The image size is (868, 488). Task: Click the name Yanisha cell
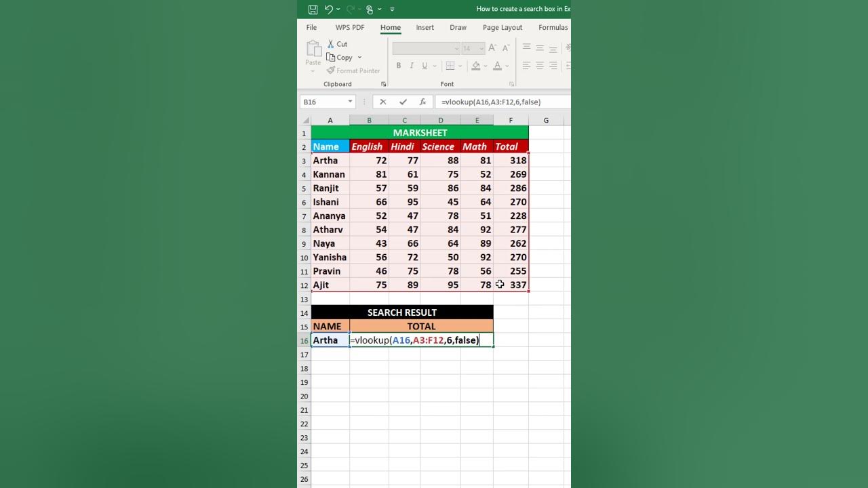point(330,258)
